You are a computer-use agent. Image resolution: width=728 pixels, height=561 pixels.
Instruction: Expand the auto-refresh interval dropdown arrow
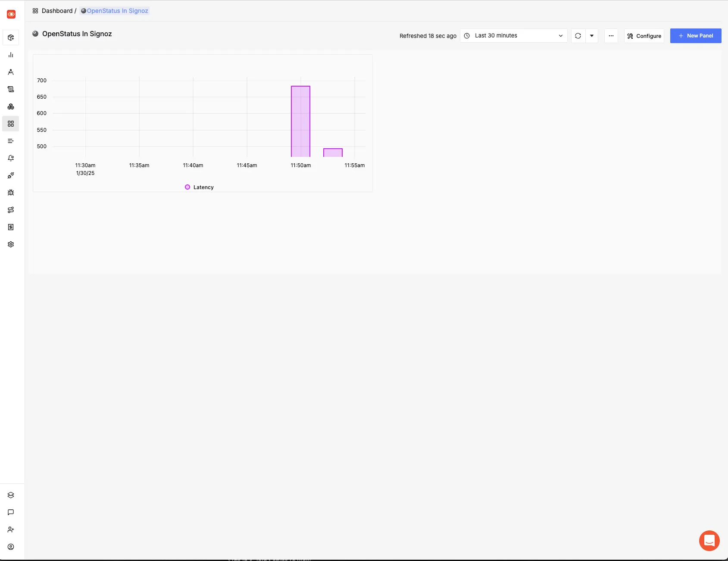point(592,36)
